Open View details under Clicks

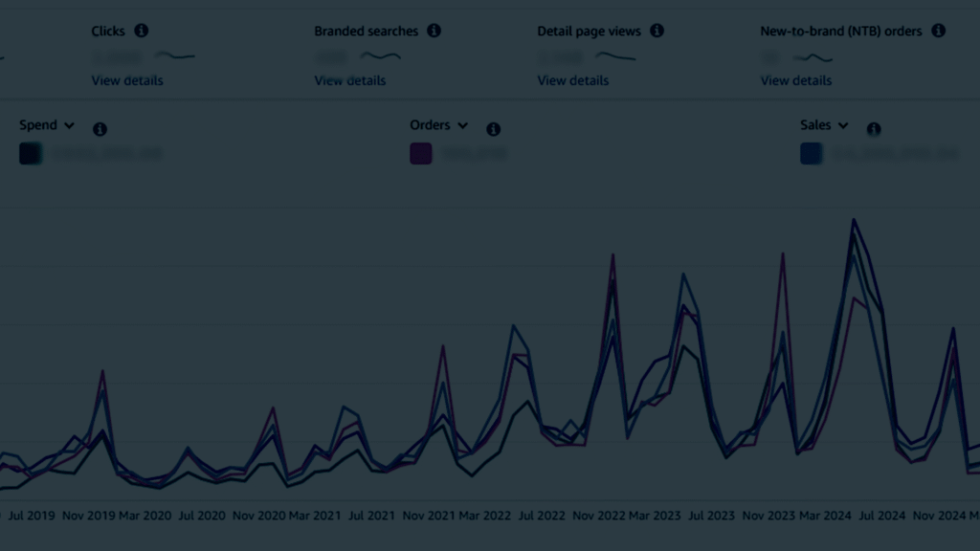tap(127, 80)
